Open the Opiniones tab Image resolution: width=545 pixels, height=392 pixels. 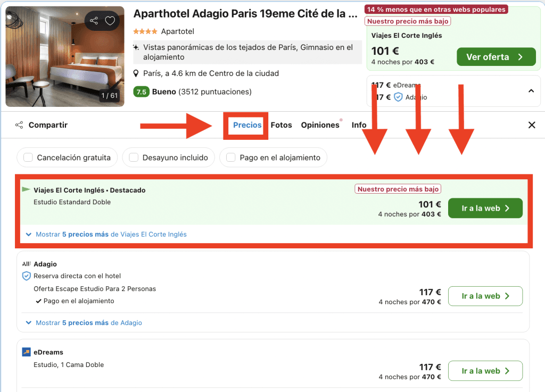click(320, 125)
